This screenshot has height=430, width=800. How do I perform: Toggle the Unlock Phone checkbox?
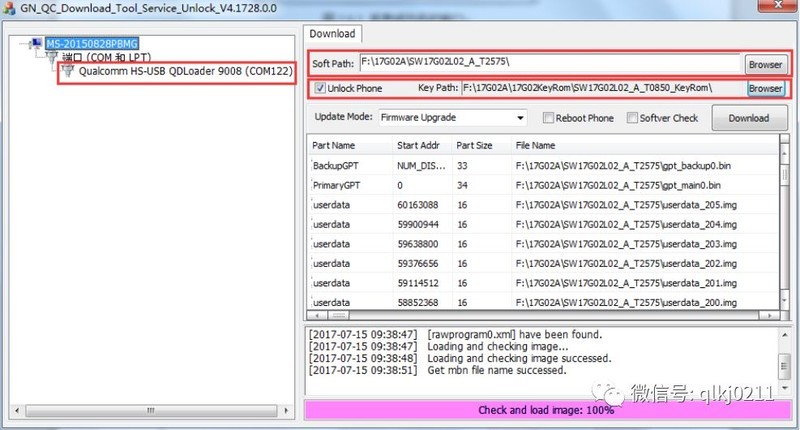pyautogui.click(x=320, y=89)
